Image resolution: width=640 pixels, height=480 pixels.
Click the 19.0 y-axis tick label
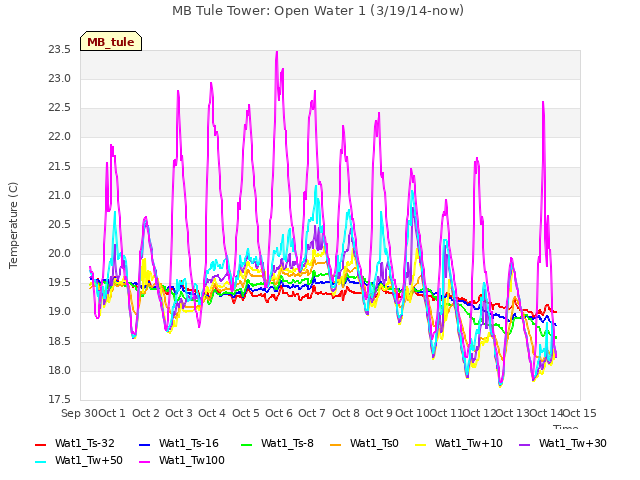[60, 312]
